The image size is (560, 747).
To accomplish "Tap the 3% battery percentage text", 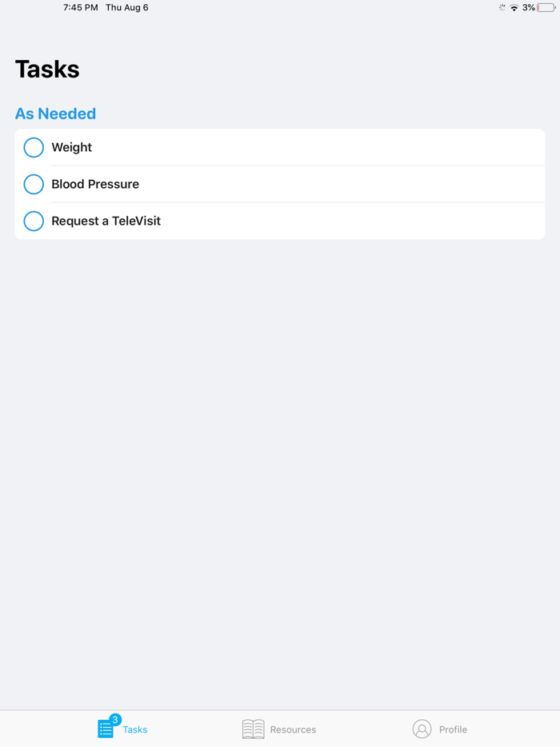I will [529, 8].
